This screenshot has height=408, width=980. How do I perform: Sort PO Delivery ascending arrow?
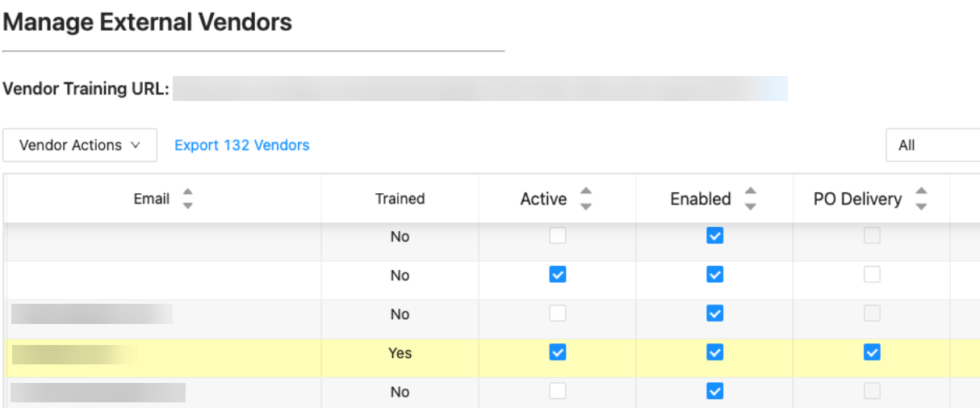[x=921, y=192]
